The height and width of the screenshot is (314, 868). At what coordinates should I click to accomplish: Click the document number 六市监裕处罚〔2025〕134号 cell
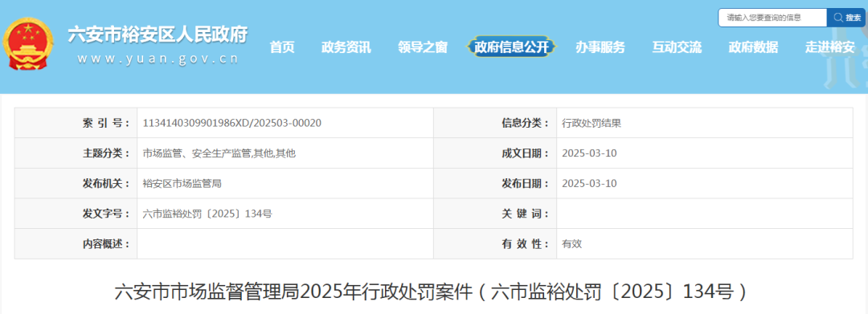(x=207, y=214)
